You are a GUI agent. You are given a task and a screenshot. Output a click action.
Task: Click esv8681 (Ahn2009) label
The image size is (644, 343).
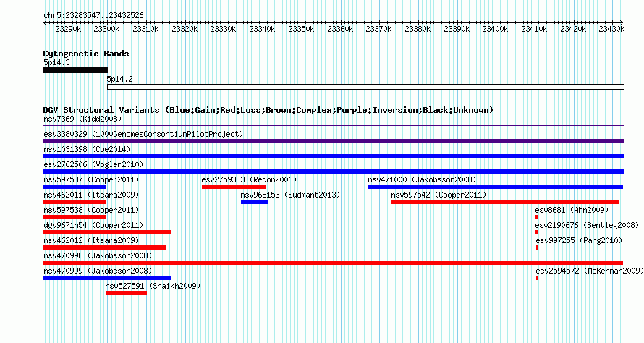pos(572,211)
